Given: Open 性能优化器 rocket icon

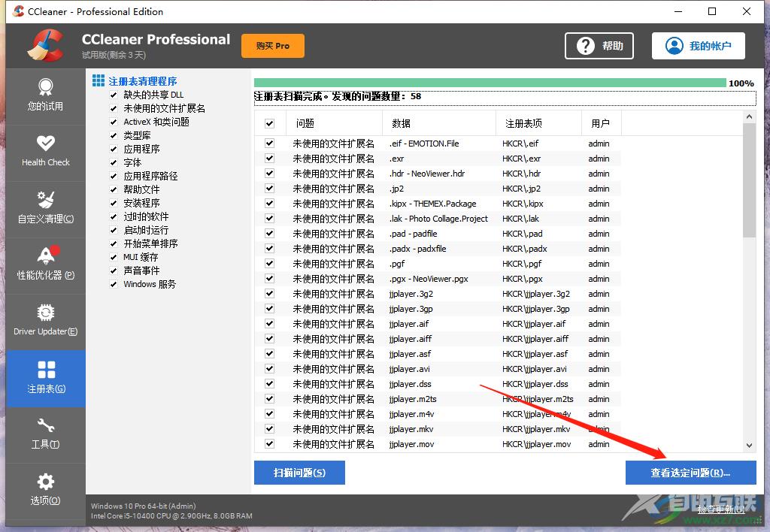Looking at the screenshot, I should (47, 255).
